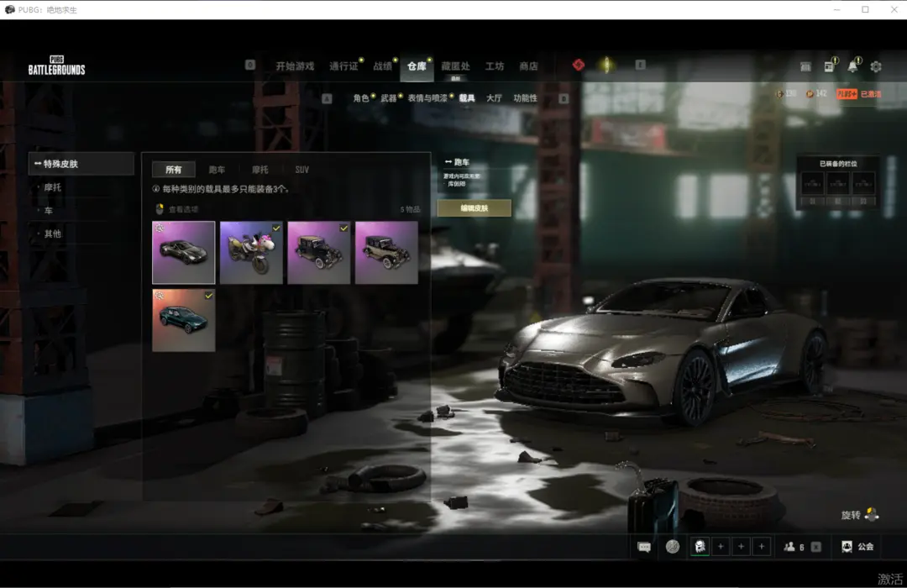Viewport: 907px width, 588px height.
Task: Switch to 武器 sub-tab
Action: click(388, 97)
